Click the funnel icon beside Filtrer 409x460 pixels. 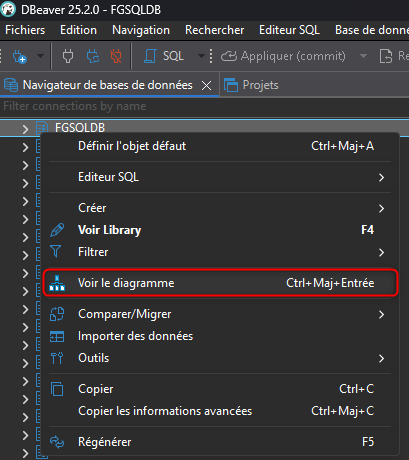pos(56,252)
